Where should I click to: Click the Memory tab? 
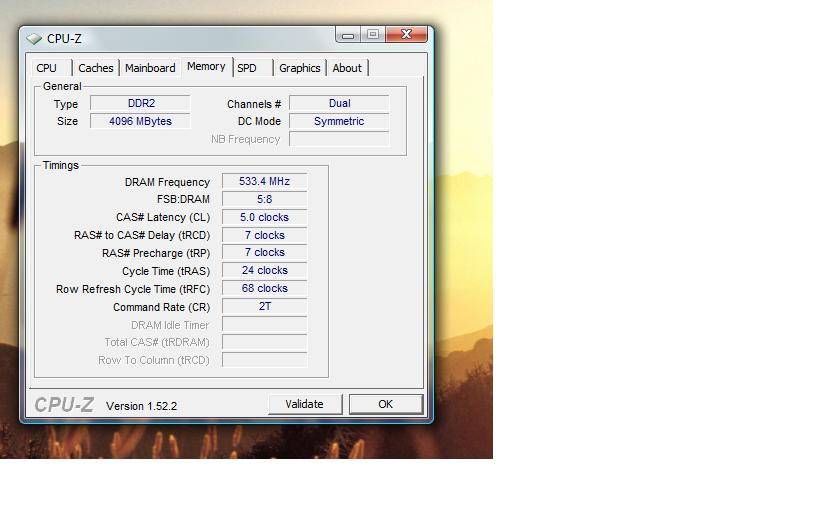click(206, 66)
